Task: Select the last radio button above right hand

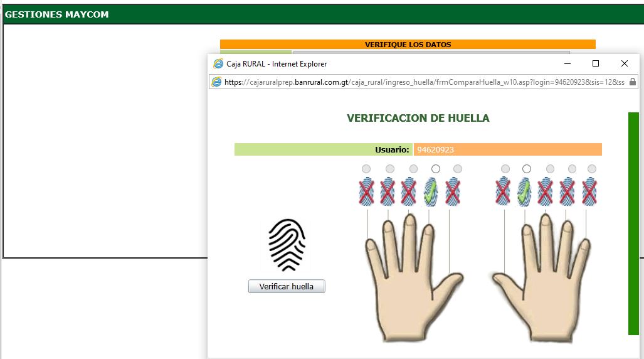Action: tap(592, 169)
